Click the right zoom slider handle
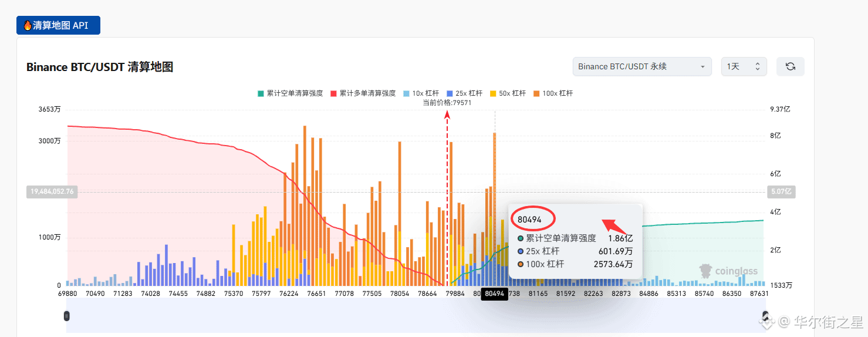The image size is (868, 337). click(765, 316)
